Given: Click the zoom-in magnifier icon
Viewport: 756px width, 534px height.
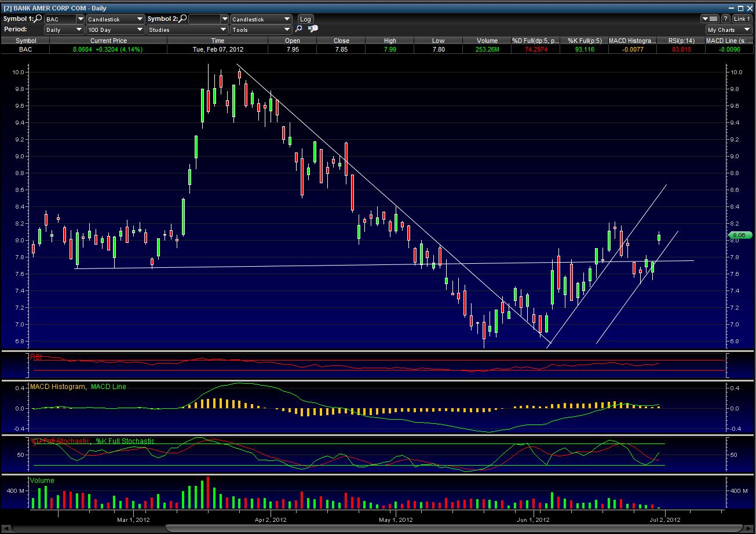Looking at the screenshot, I should [x=299, y=30].
